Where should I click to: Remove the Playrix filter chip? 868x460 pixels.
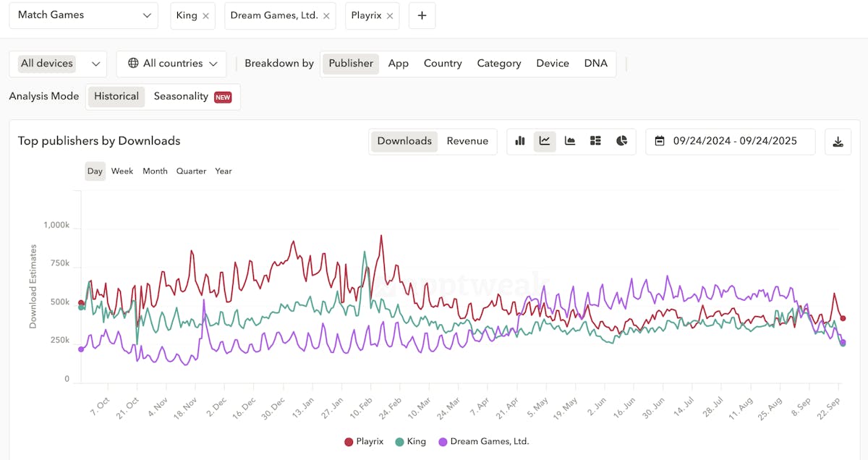click(390, 16)
